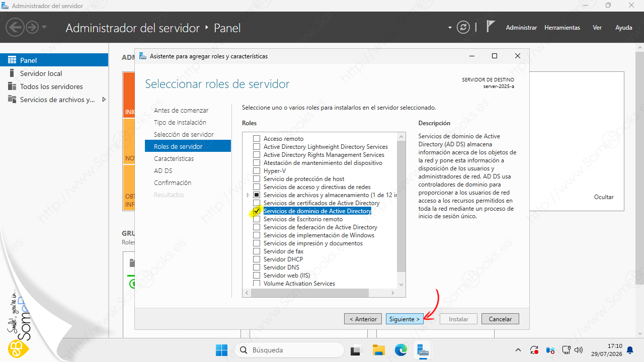Image resolution: width=644 pixels, height=362 pixels.
Task: Open the dropdown arrow beside the refresh icon
Action: tap(450, 28)
